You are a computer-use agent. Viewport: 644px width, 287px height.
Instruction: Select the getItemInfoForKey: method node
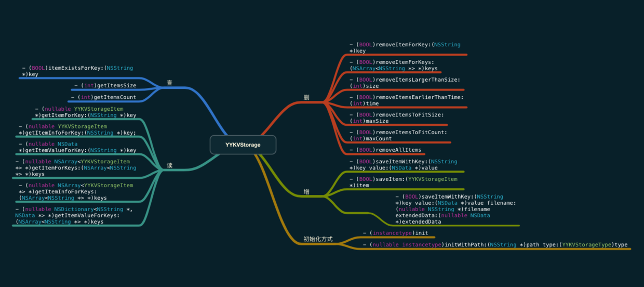point(77,129)
